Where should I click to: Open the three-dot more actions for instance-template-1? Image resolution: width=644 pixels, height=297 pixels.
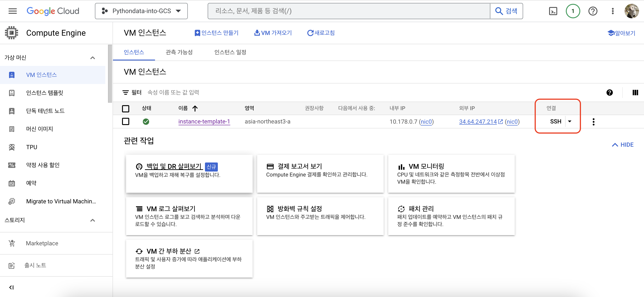(593, 122)
